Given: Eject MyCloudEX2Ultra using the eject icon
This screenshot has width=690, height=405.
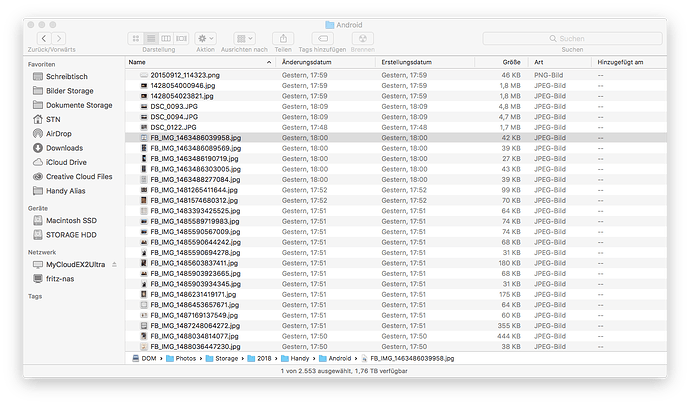Looking at the screenshot, I should pyautogui.click(x=114, y=265).
